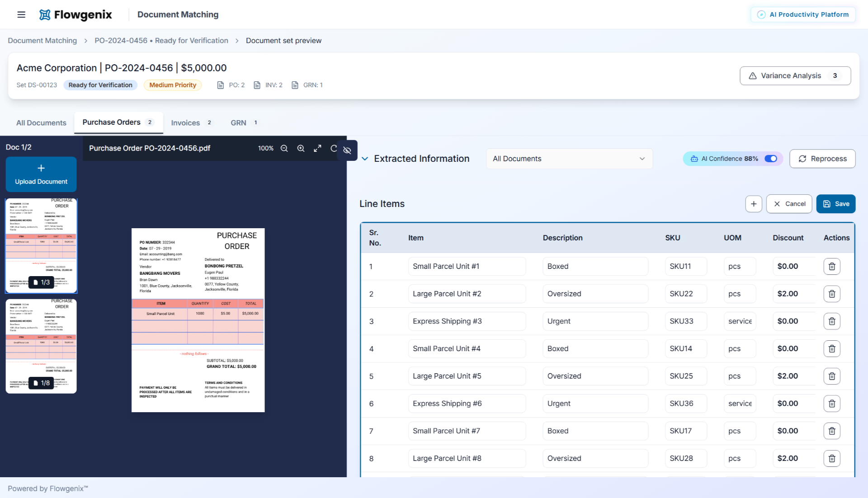Add a new line item

[754, 204]
